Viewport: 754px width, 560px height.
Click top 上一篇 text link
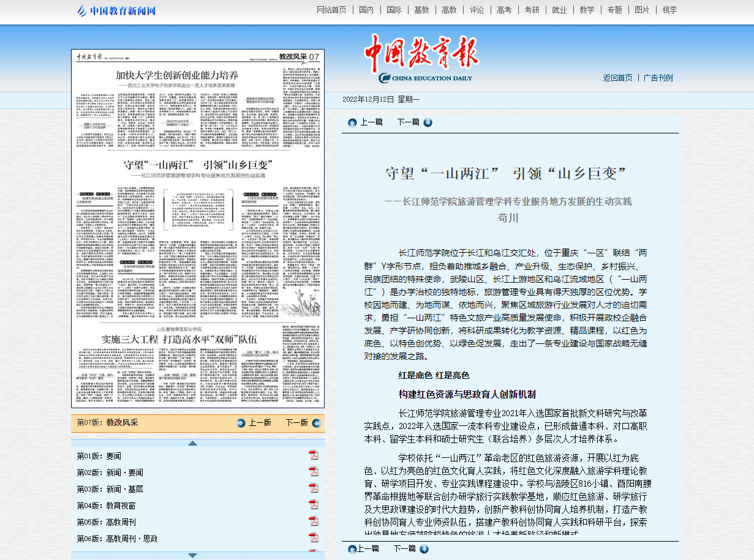click(371, 122)
